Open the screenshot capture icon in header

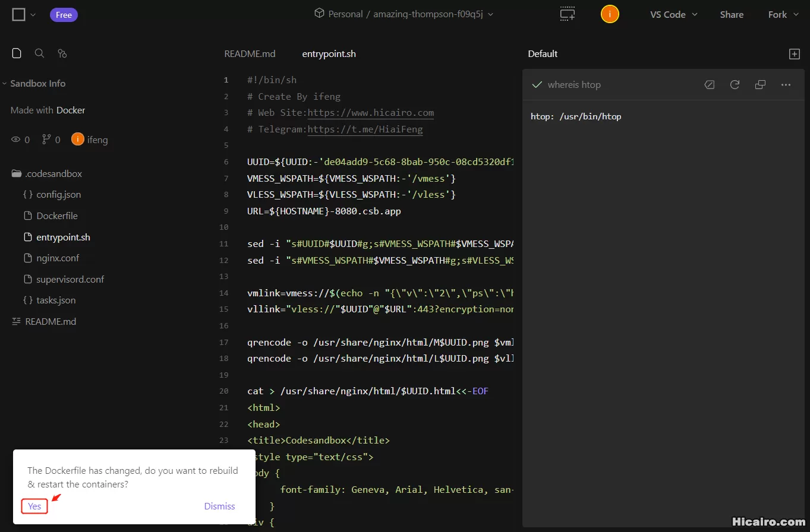click(567, 14)
